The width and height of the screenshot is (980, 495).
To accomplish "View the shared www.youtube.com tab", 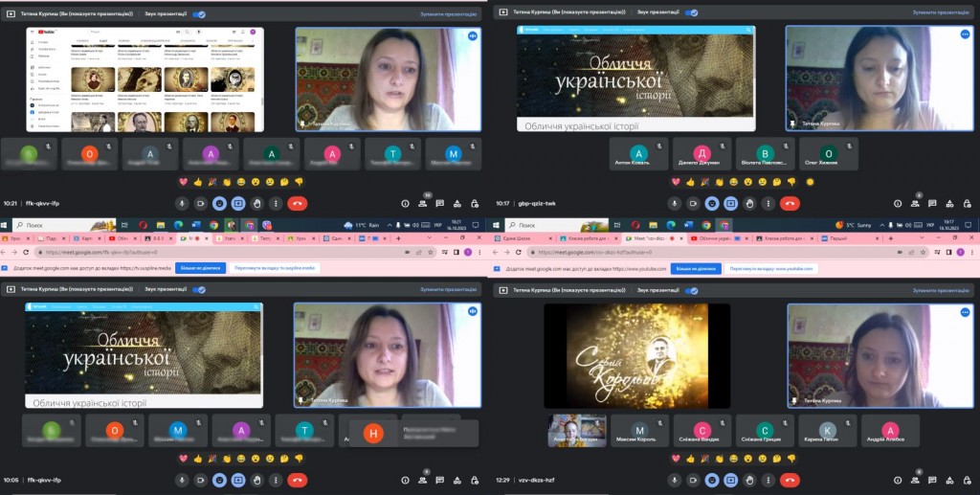I will click(770, 268).
